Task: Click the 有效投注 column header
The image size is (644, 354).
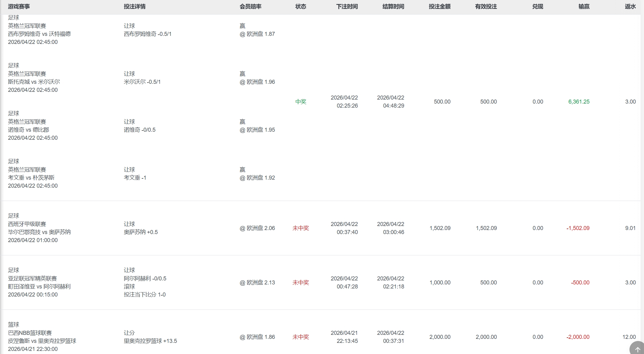Action: coord(486,6)
